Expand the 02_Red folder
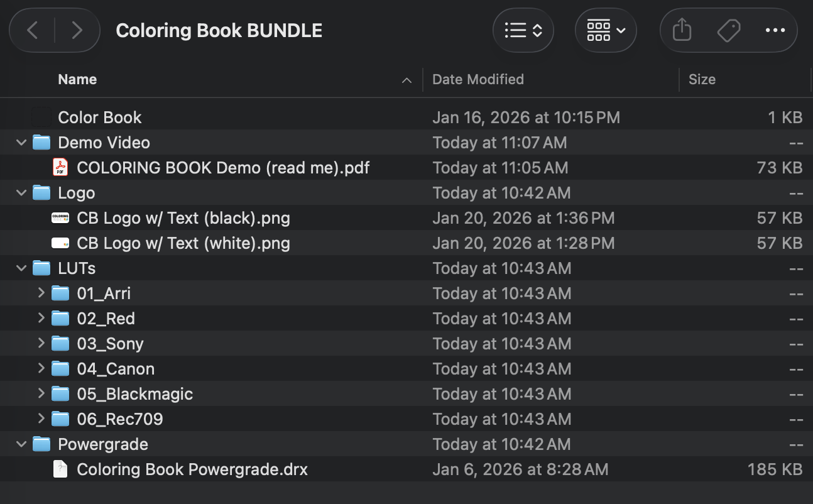 click(40, 318)
